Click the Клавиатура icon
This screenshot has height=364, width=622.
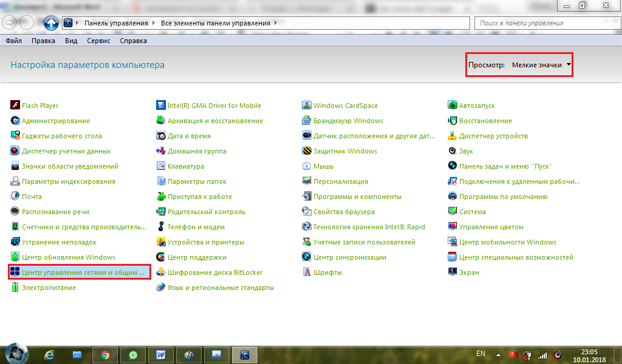coord(160,166)
